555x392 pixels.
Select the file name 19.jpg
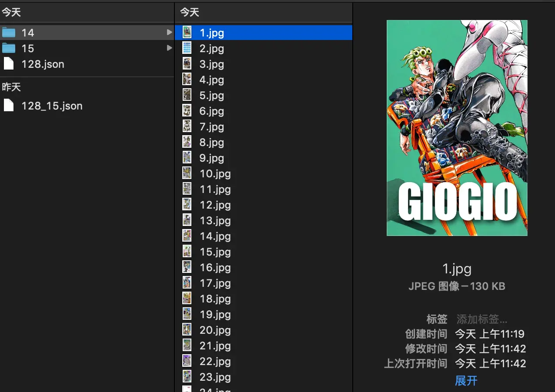click(x=215, y=314)
